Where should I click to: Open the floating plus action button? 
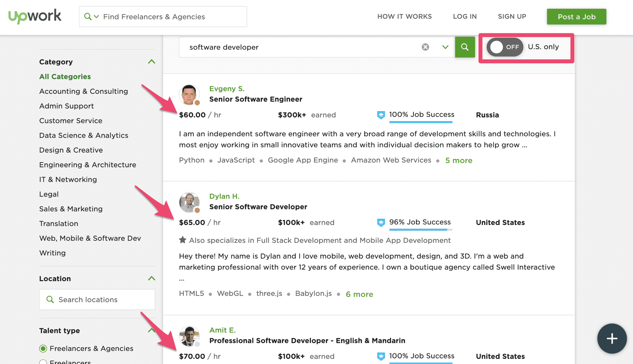(612, 339)
